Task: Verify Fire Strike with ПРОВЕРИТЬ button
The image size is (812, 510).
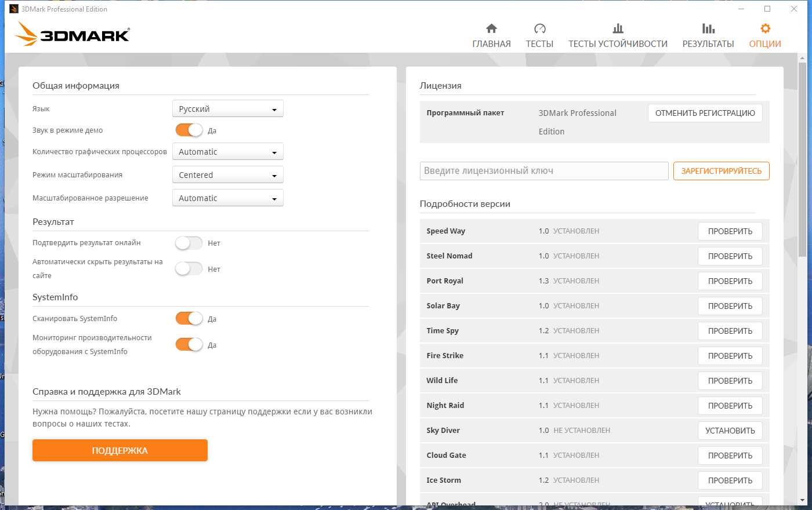Action: point(730,356)
